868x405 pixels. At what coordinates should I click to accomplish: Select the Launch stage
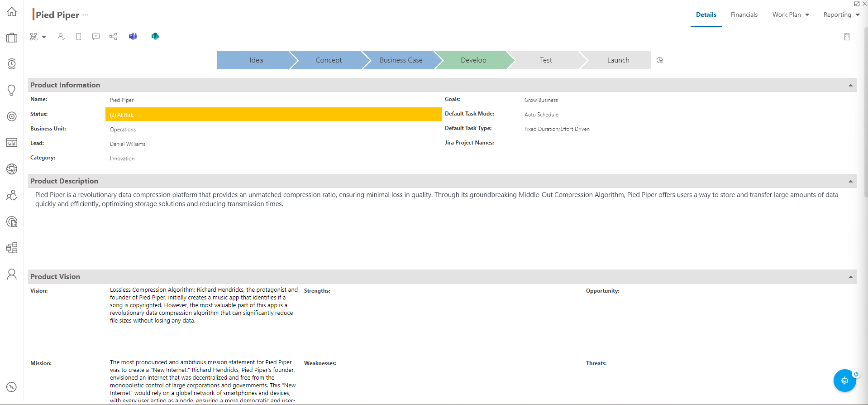point(618,60)
